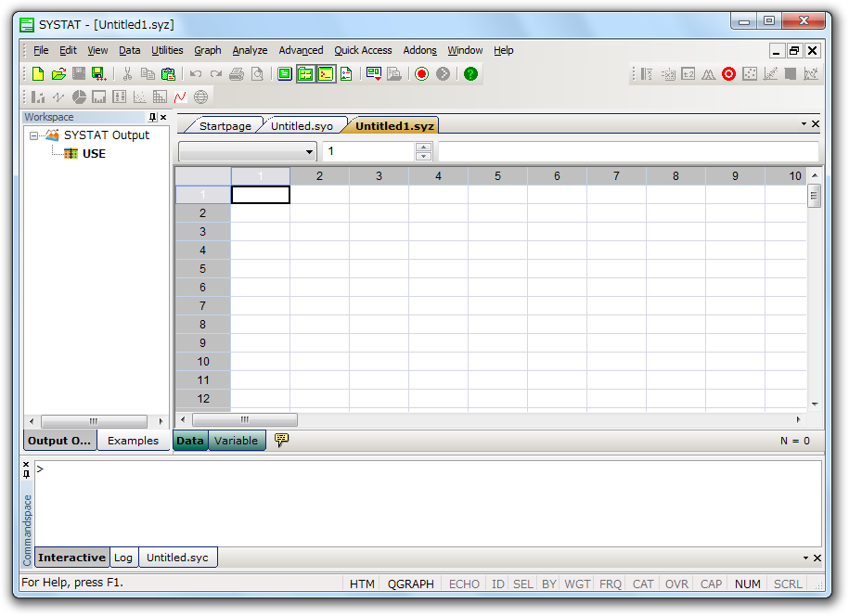Click the line chart graph icon
The height and width of the screenshot is (616, 849).
(x=58, y=96)
